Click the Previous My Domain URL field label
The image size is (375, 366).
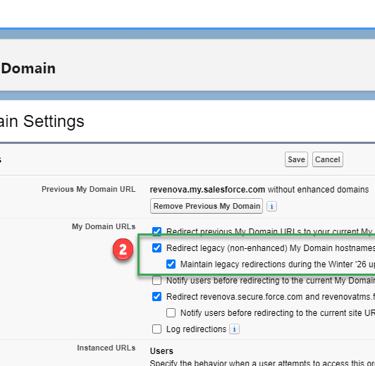point(88,189)
